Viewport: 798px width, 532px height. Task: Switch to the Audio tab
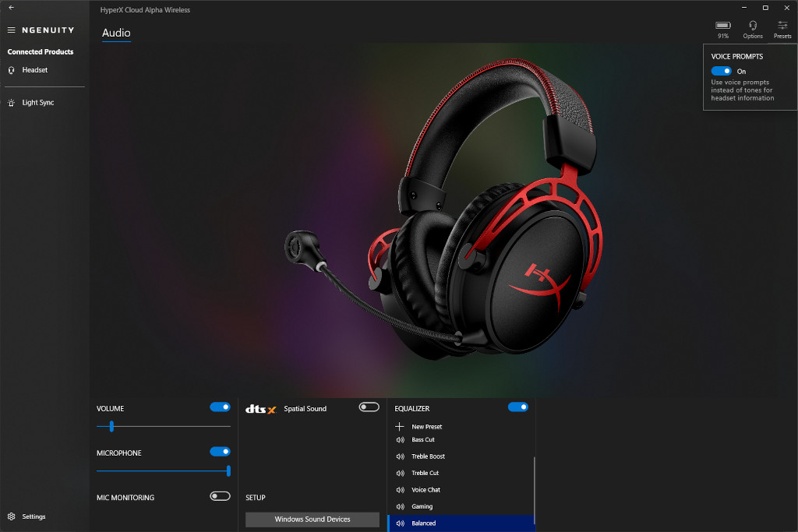point(116,33)
